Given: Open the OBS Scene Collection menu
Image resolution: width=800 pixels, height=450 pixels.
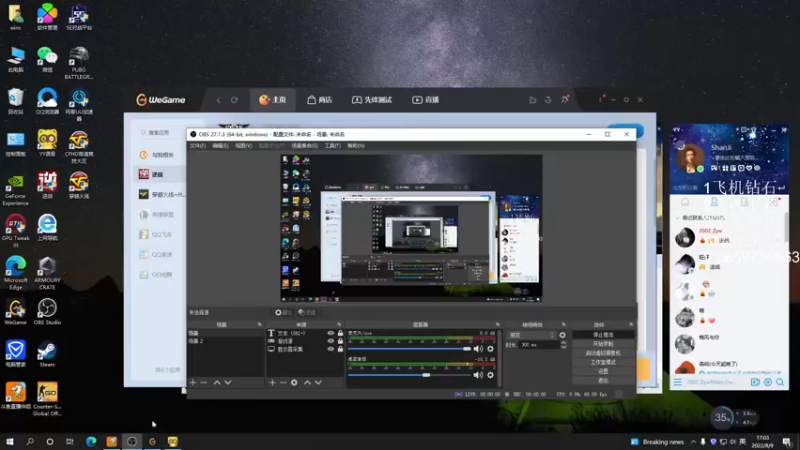Looking at the screenshot, I should pos(305,146).
